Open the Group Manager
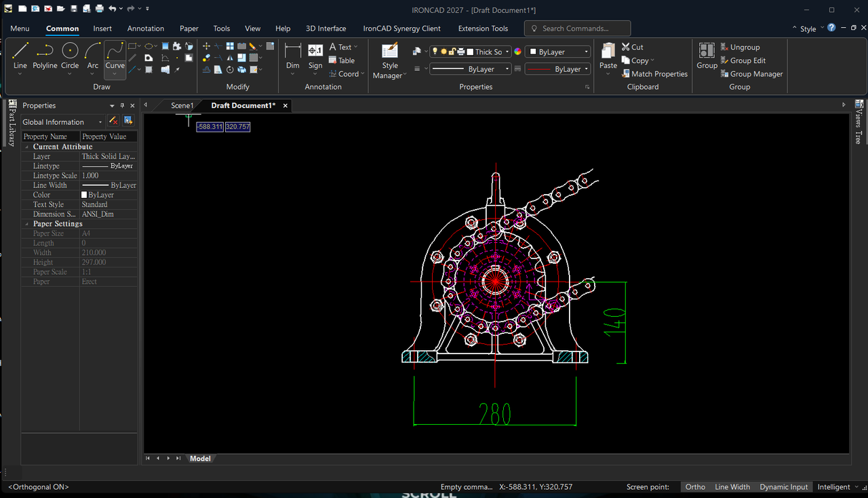 coord(751,74)
